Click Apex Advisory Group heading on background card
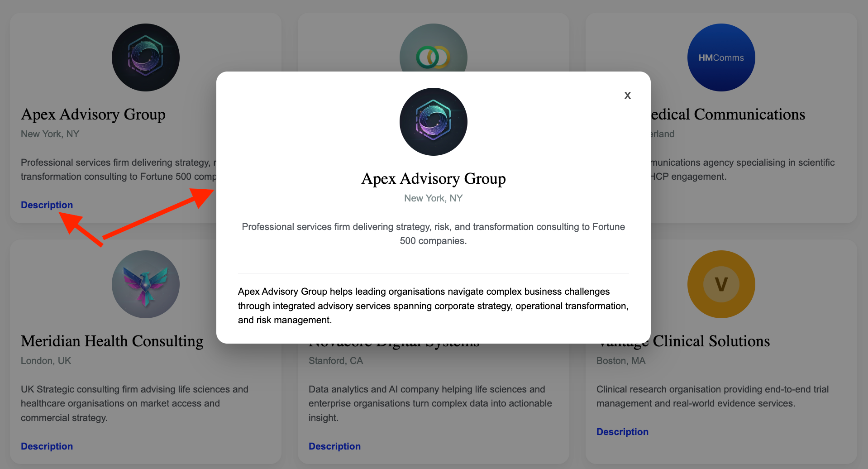The width and height of the screenshot is (868, 469). 93,115
